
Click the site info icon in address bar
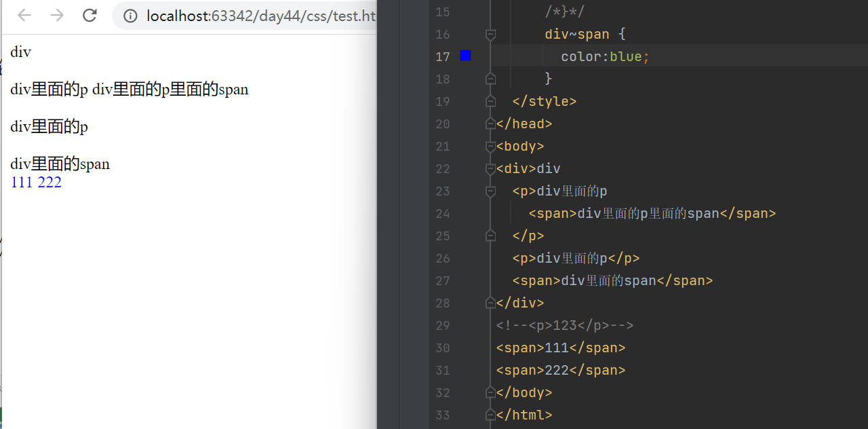[131, 16]
